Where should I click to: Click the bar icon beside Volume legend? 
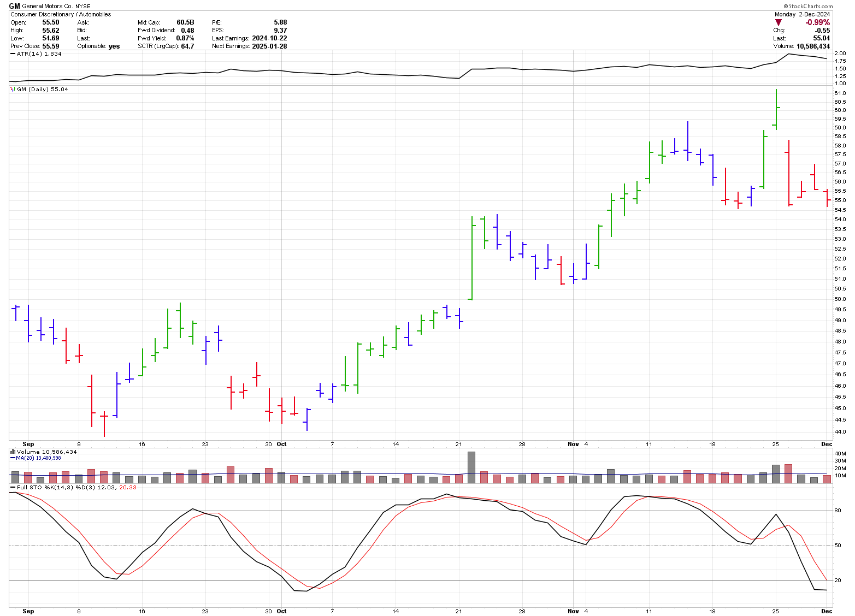pos(13,452)
